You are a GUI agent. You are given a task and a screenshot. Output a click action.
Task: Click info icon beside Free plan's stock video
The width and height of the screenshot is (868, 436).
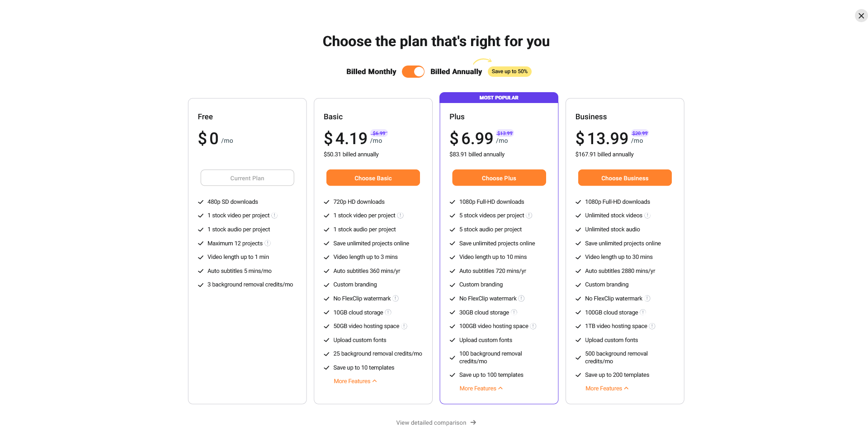tap(274, 216)
